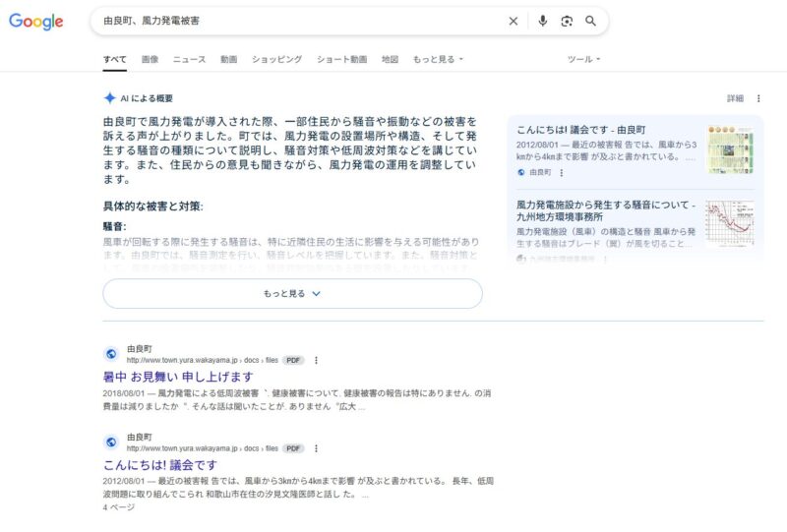Switch to the ショート動画 tab

(x=341, y=59)
